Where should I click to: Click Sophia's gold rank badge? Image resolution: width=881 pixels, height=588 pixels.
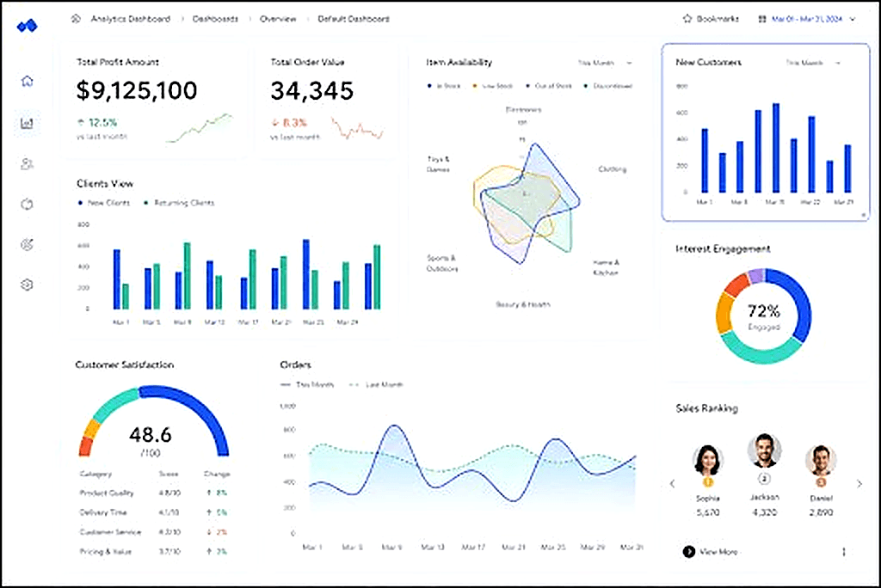pos(708,482)
